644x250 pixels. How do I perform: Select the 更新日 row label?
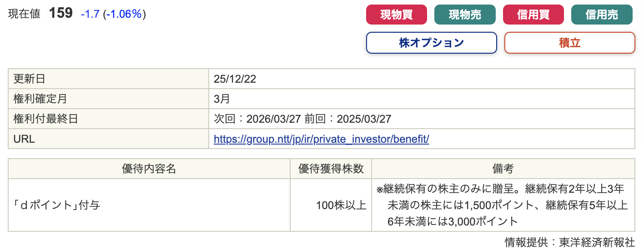tap(30, 79)
